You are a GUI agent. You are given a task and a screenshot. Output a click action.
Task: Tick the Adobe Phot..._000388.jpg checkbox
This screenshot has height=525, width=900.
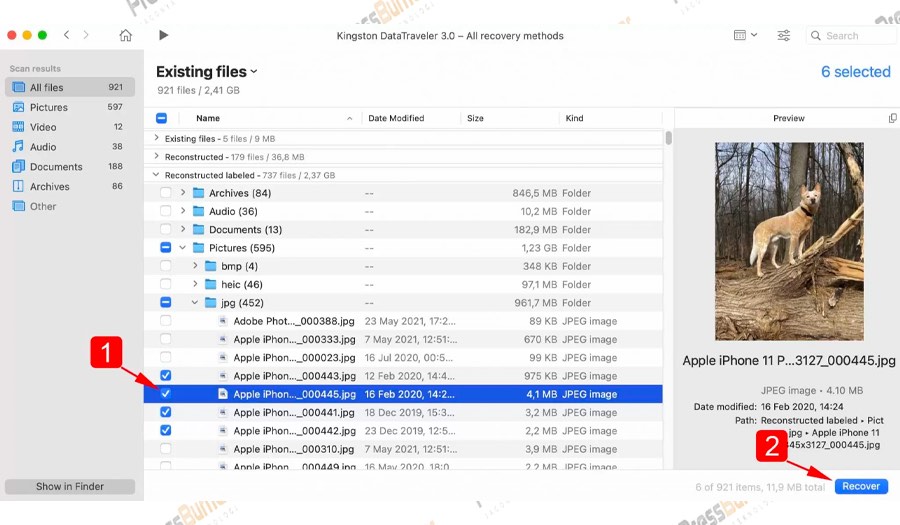(x=166, y=321)
